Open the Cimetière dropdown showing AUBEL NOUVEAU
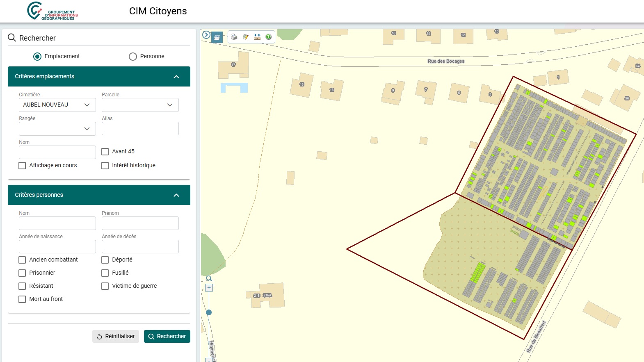 pos(57,105)
